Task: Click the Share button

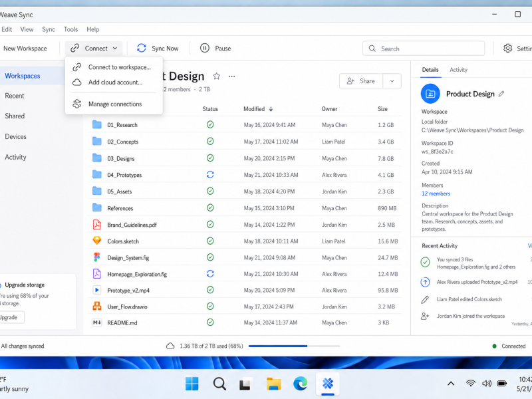Action: point(361,81)
